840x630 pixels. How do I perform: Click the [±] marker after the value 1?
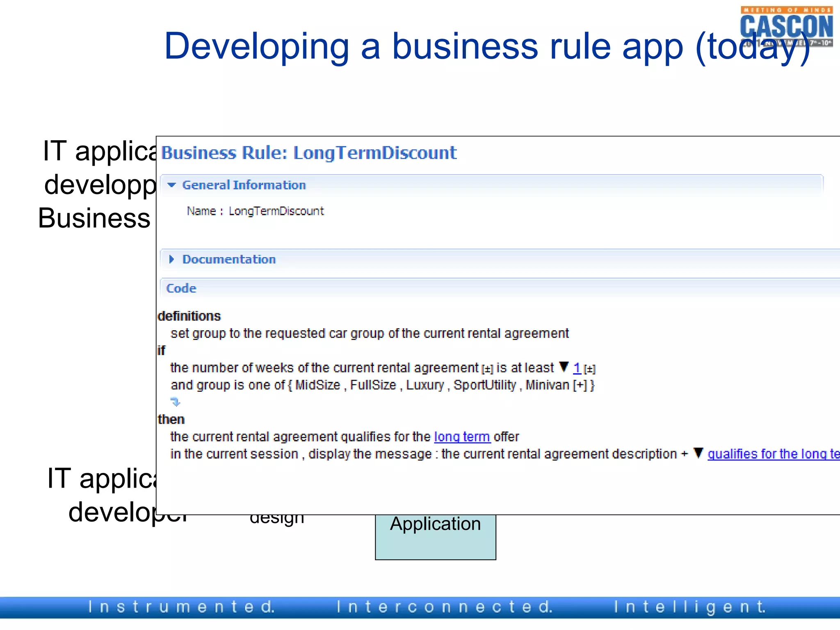[589, 369]
